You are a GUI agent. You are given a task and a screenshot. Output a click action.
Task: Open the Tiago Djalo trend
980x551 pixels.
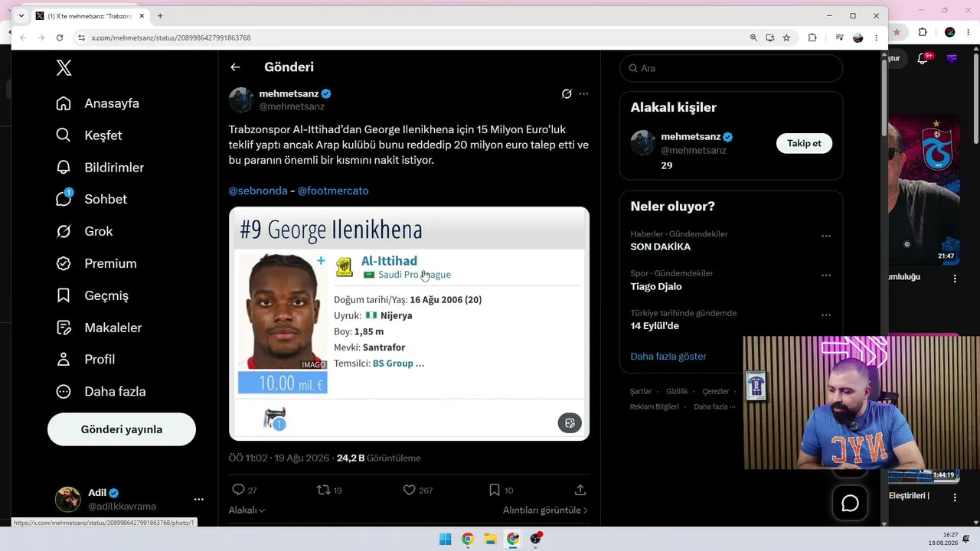click(x=656, y=287)
